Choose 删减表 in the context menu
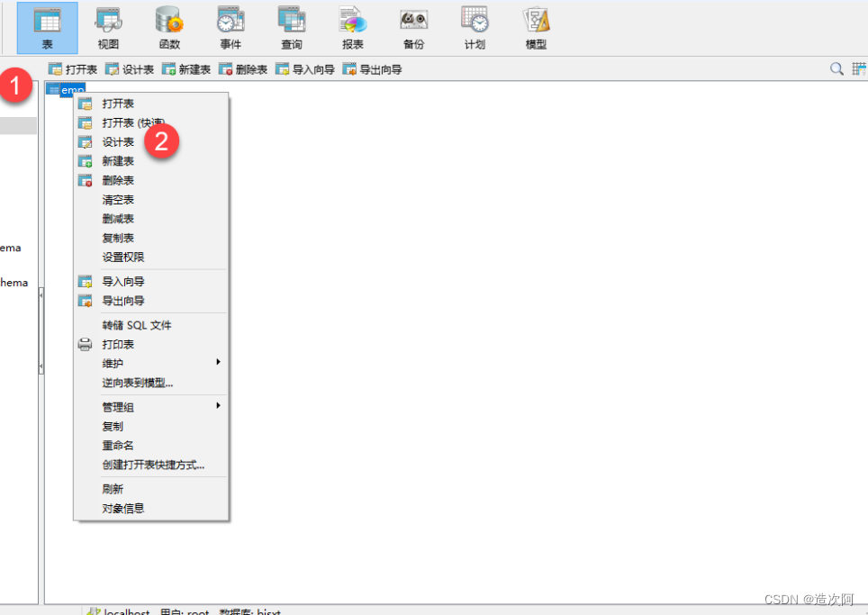 pyautogui.click(x=151, y=219)
